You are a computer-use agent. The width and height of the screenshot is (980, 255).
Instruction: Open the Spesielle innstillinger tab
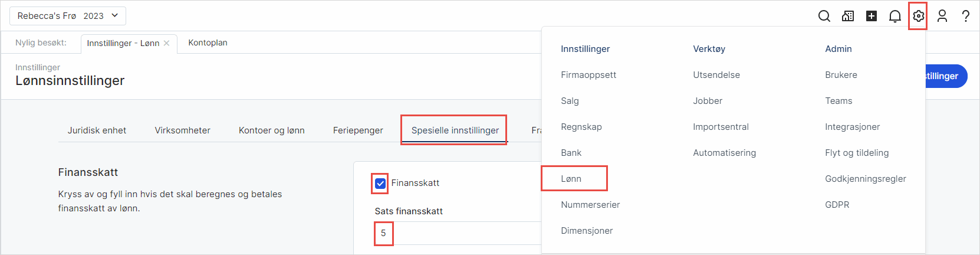pos(455,130)
